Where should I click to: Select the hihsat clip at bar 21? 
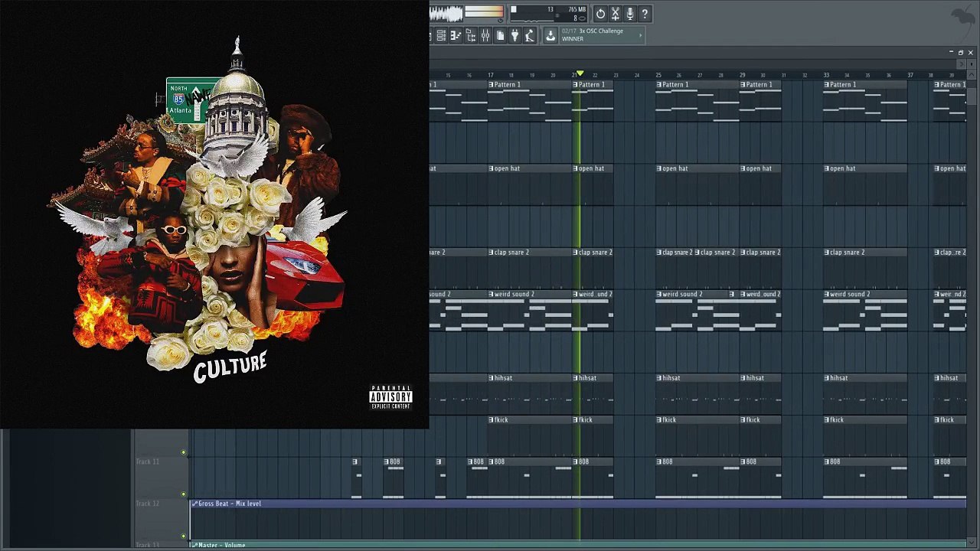click(593, 395)
